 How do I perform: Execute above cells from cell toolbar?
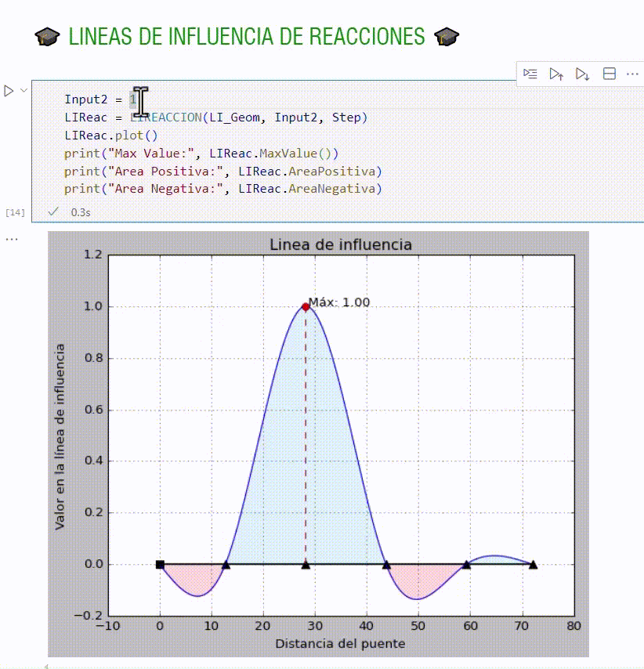[x=556, y=74]
